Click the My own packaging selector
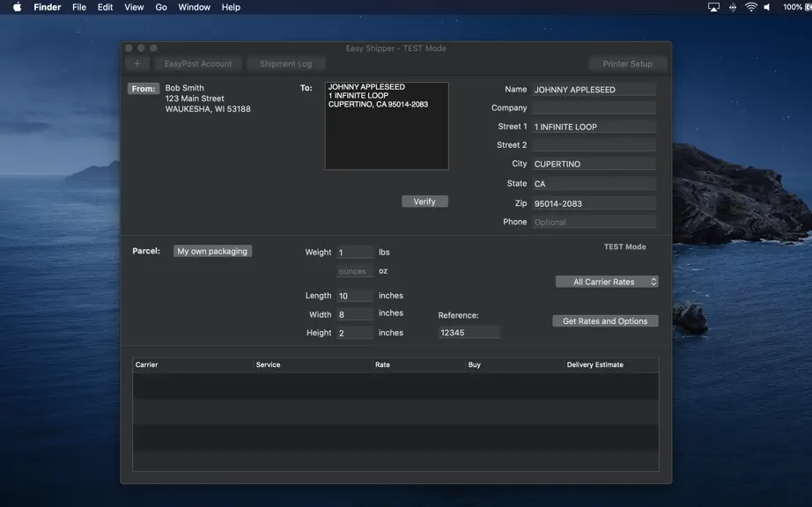812x507 pixels. pyautogui.click(x=212, y=251)
